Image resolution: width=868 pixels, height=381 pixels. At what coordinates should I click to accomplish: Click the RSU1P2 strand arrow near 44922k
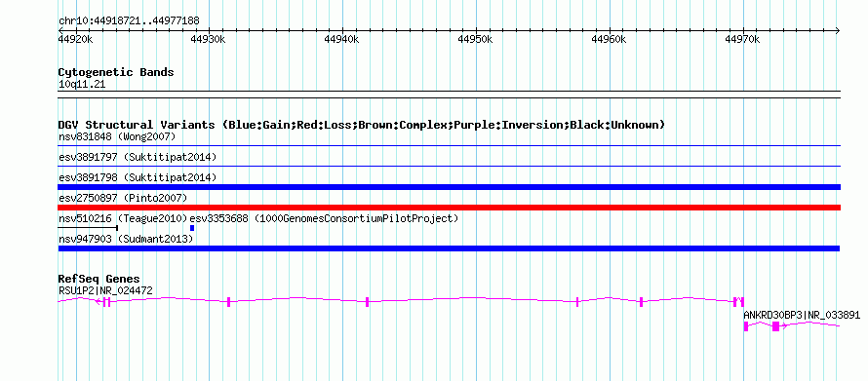(x=99, y=301)
